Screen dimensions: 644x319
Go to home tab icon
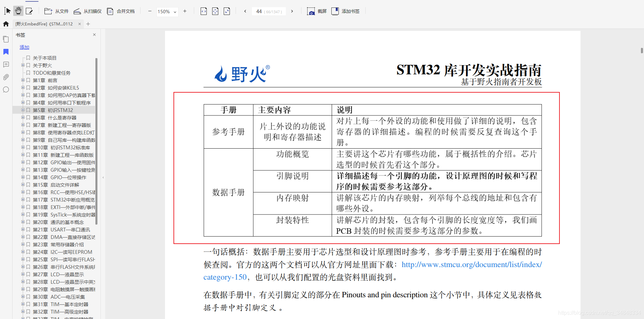[6, 24]
